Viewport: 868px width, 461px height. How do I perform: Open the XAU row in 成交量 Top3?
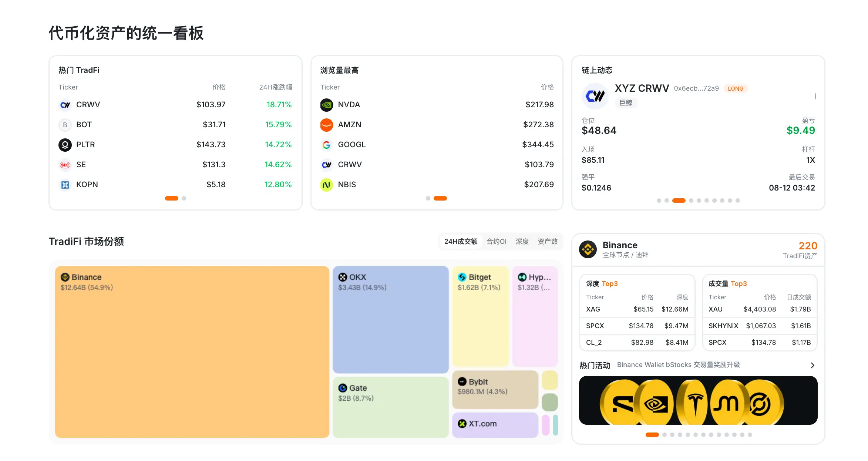[760, 309]
